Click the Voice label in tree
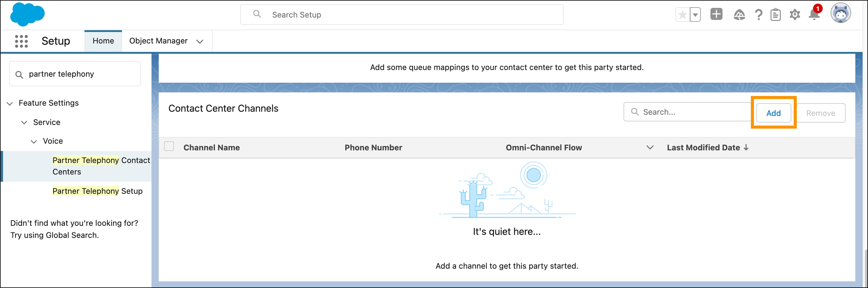 (53, 141)
